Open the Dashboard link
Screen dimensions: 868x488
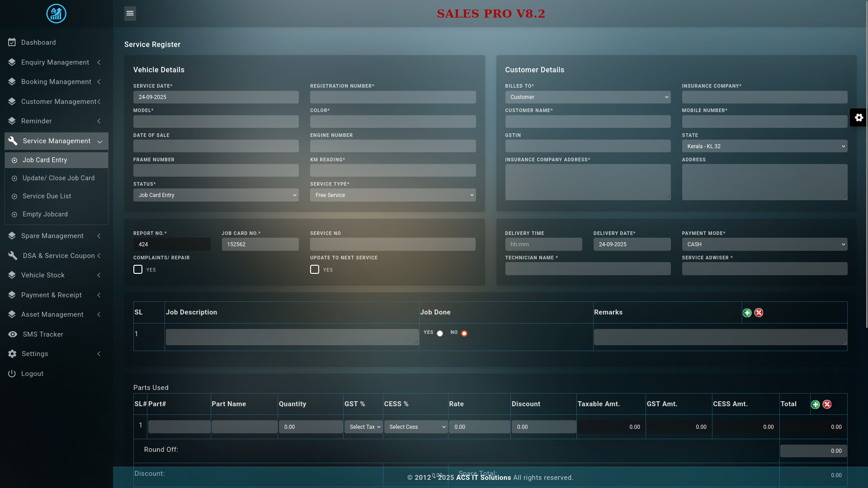(x=38, y=42)
